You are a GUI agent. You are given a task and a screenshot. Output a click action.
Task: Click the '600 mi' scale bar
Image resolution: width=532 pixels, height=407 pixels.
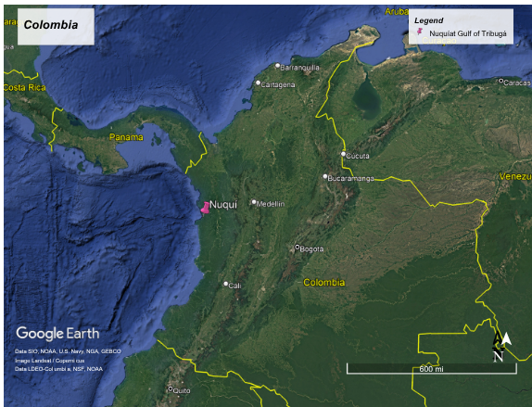tap(432, 369)
